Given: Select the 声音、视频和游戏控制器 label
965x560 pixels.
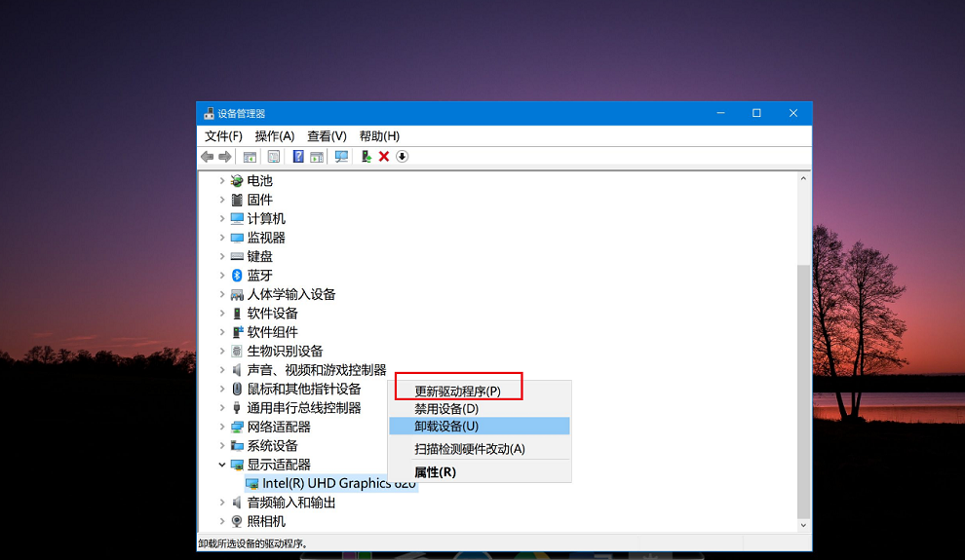Looking at the screenshot, I should point(317,370).
